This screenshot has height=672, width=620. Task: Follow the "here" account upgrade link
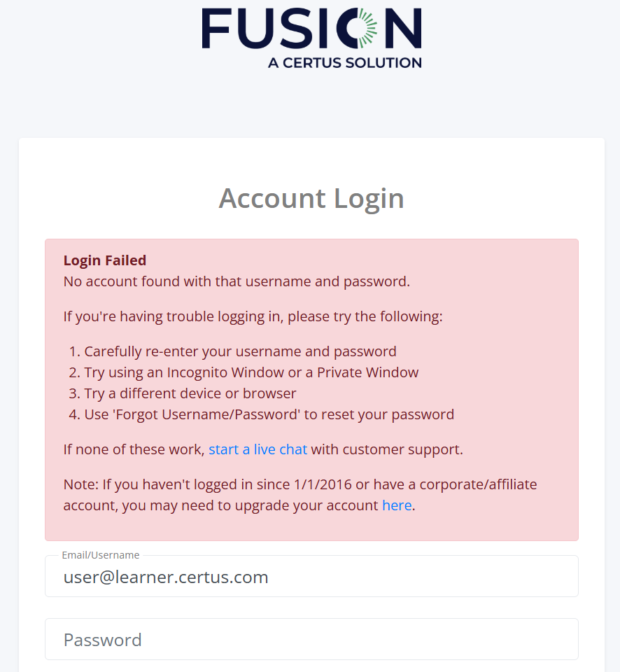tap(396, 505)
